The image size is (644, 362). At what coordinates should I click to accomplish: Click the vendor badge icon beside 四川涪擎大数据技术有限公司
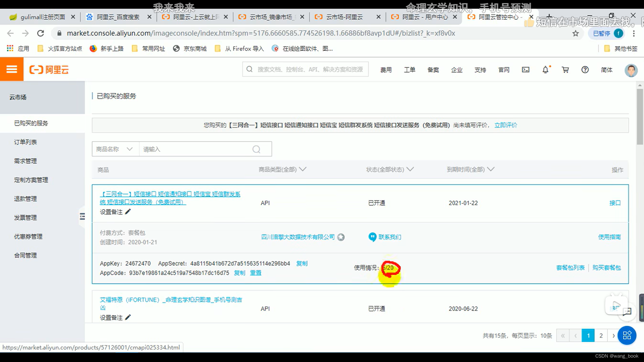pos(341,237)
